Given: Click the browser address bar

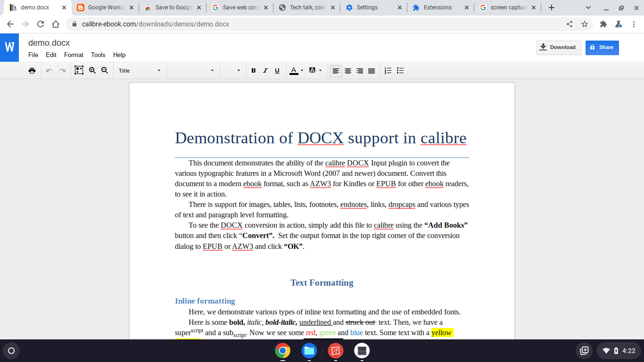Looking at the screenshot, I should click(189, 24).
